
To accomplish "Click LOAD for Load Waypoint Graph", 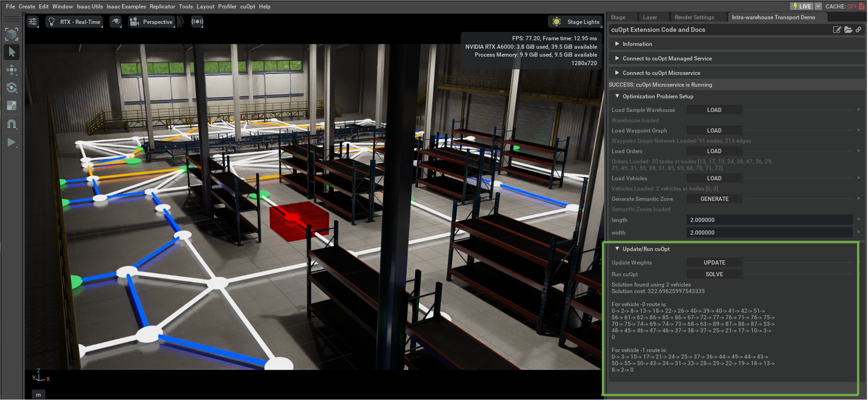I will [x=714, y=130].
